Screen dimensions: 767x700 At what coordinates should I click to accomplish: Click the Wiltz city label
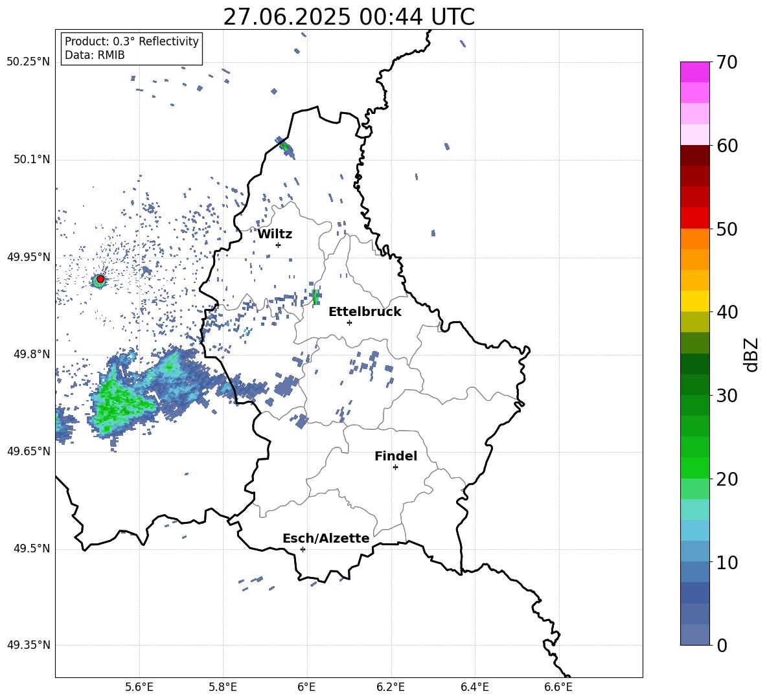pyautogui.click(x=275, y=234)
